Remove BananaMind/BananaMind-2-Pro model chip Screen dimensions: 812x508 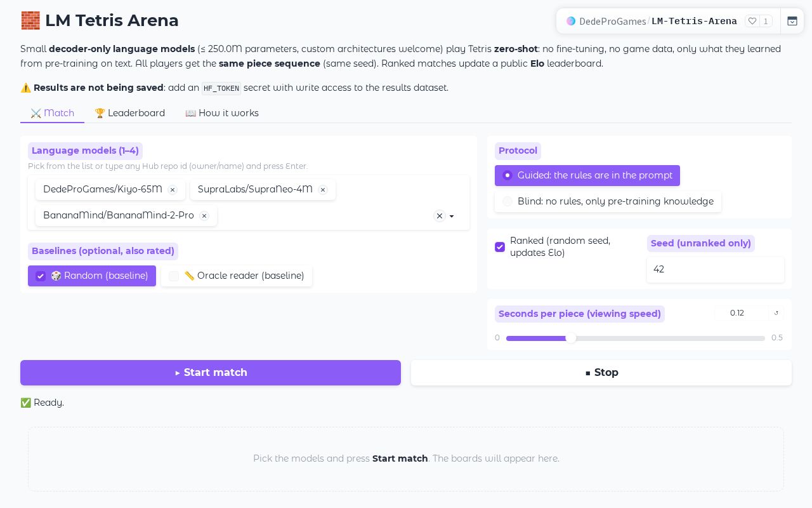[x=204, y=216]
